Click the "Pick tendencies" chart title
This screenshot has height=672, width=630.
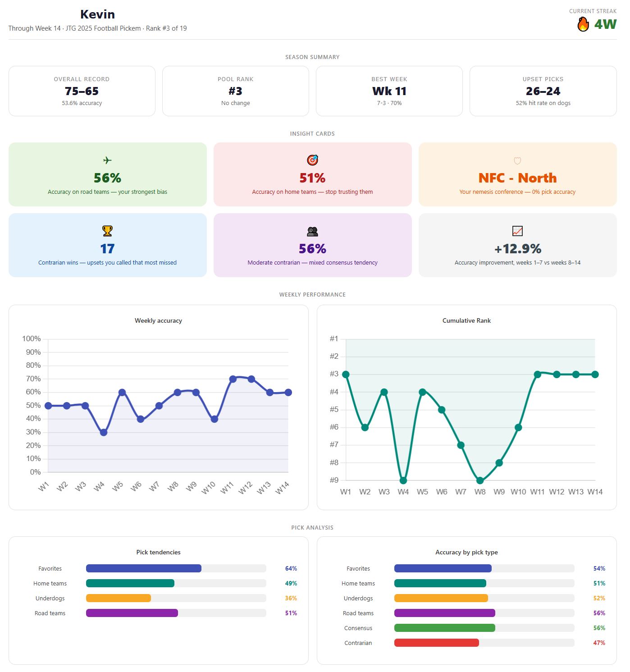pos(158,553)
